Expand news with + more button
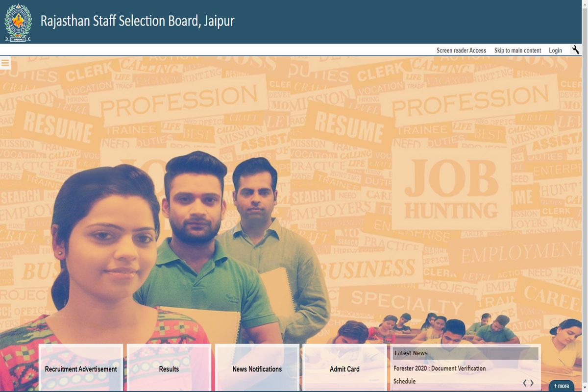 tap(562, 386)
